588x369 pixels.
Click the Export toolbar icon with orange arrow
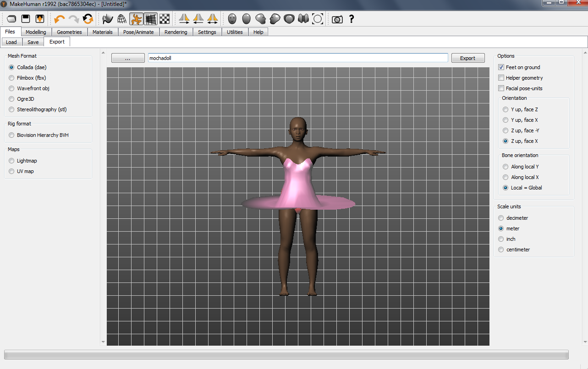point(40,19)
